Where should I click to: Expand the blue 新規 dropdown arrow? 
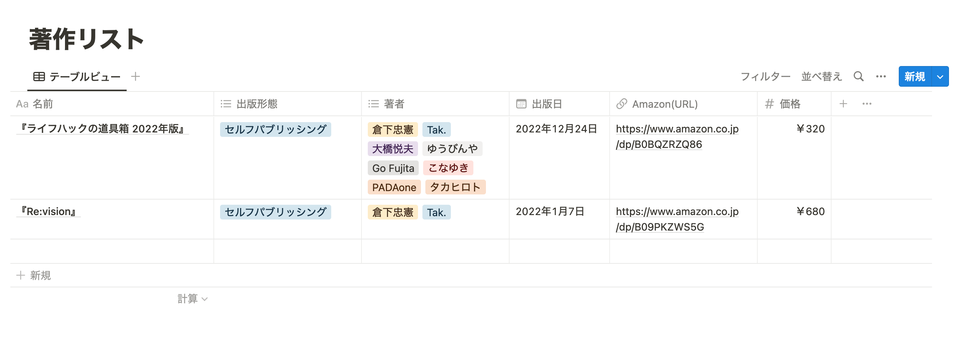tap(940, 76)
